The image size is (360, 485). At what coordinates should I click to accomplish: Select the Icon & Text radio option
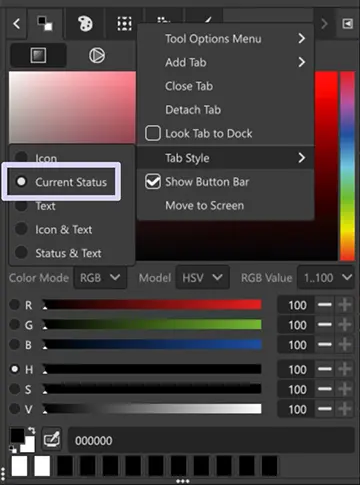pos(21,229)
